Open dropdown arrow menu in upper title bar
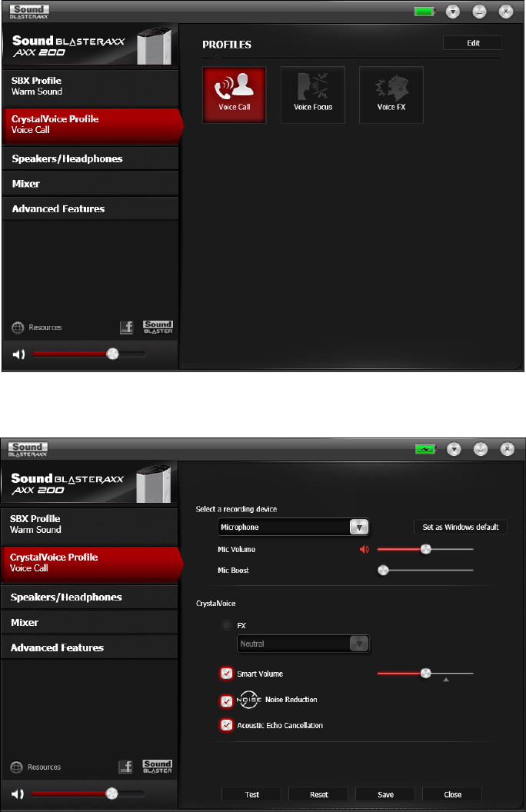Viewport: 526px width, 812px height. [x=453, y=12]
